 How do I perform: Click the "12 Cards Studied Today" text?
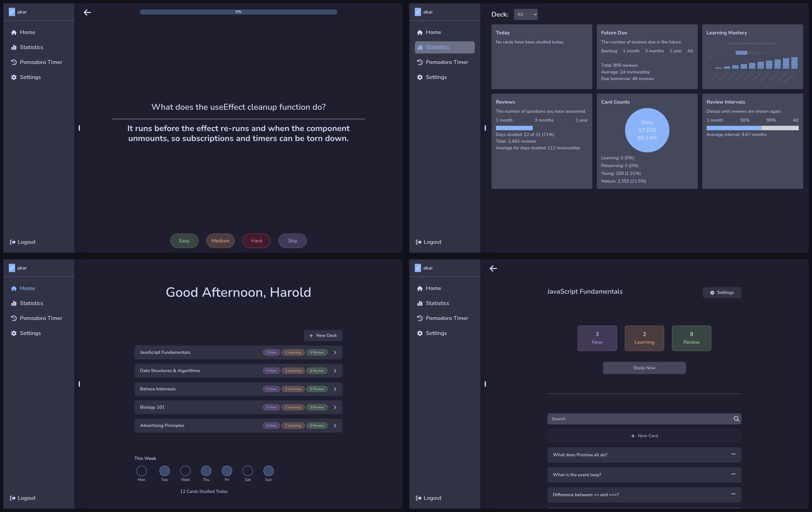click(x=204, y=491)
